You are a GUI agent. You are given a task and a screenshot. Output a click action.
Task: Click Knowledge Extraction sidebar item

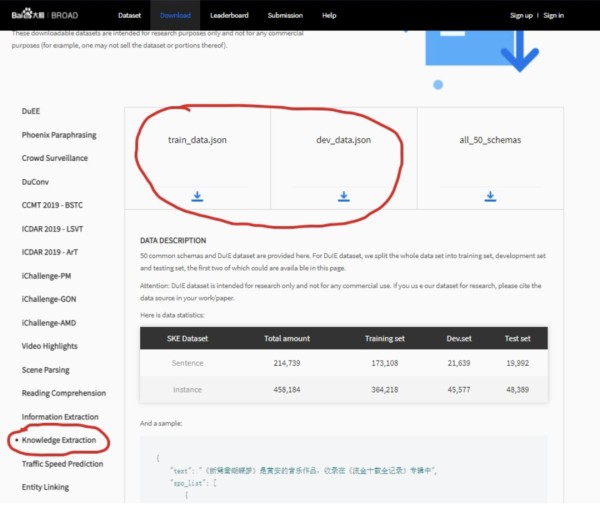click(62, 440)
